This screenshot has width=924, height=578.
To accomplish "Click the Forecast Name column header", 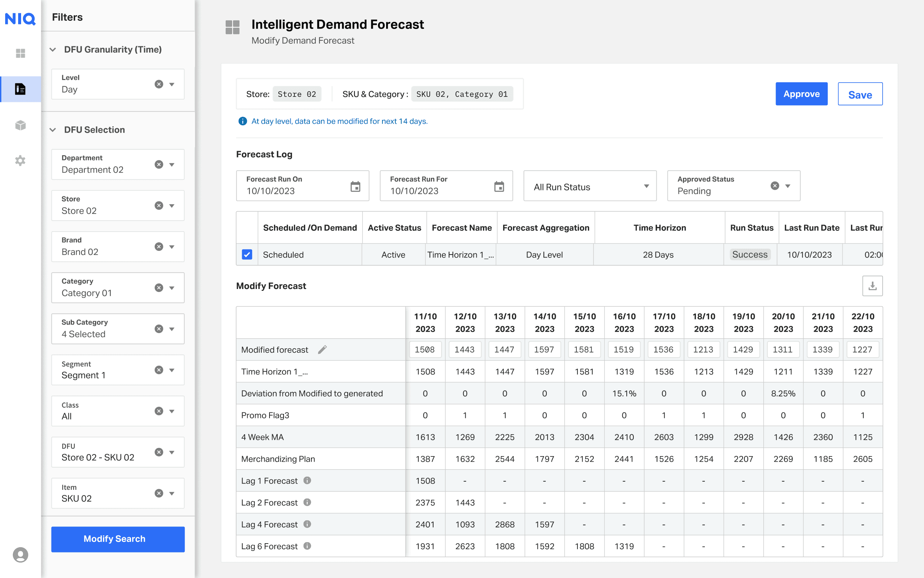I will pyautogui.click(x=462, y=228).
